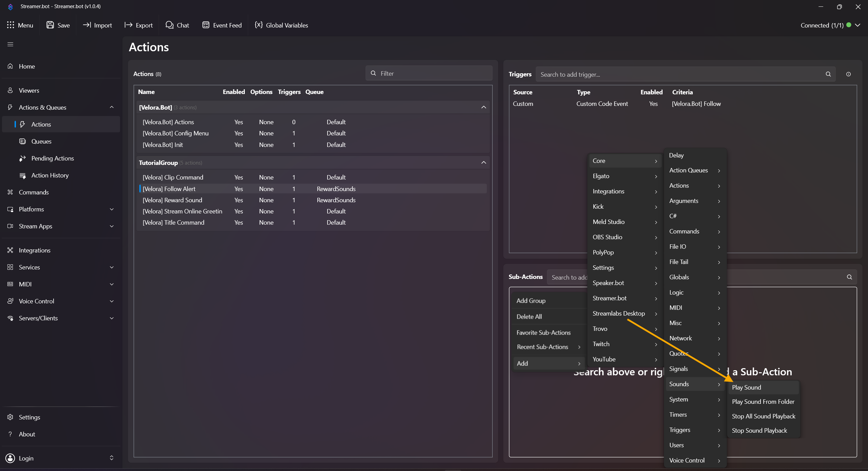Open the Chat bubble icon

point(169,25)
